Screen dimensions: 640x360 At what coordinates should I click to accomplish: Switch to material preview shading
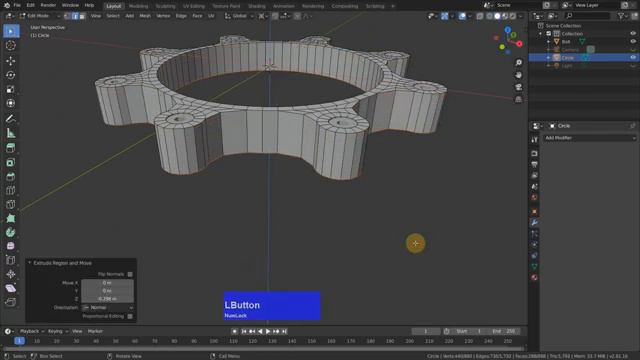(x=505, y=16)
